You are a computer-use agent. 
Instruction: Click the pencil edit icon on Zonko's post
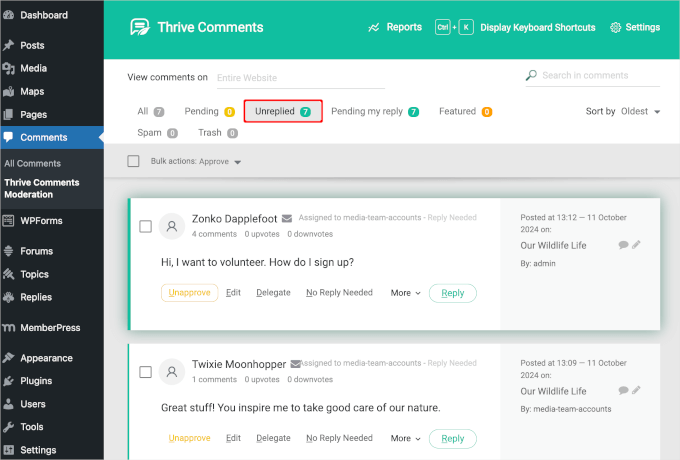636,245
